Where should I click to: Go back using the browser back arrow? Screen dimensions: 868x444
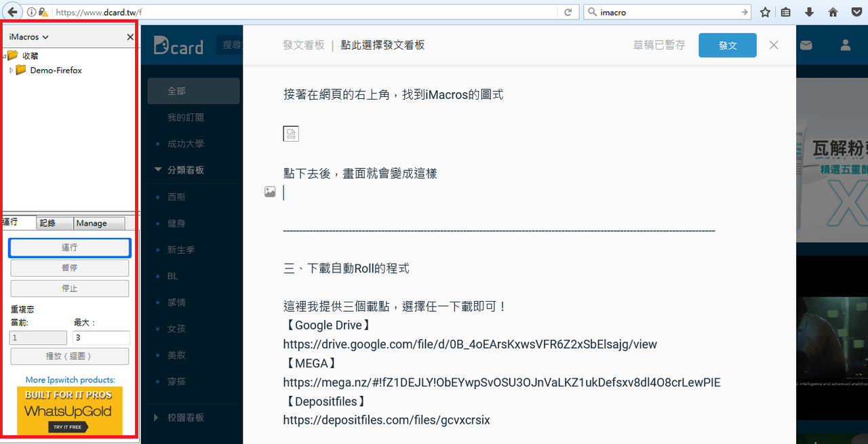pyautogui.click(x=12, y=12)
